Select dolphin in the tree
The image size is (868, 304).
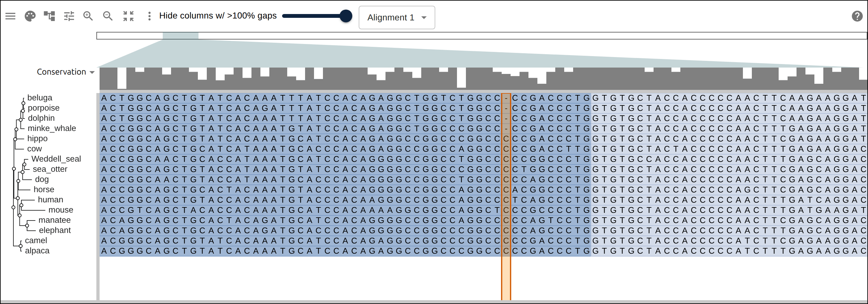coord(41,118)
